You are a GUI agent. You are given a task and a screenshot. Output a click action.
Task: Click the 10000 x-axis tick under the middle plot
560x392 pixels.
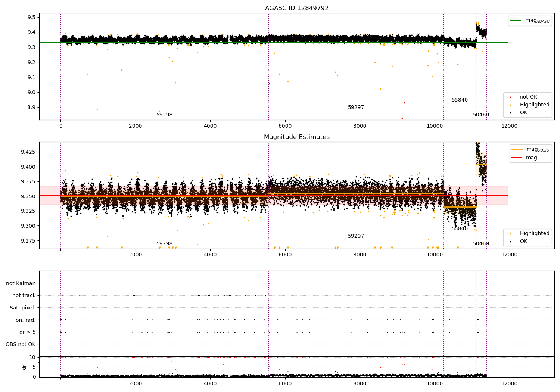click(x=435, y=255)
